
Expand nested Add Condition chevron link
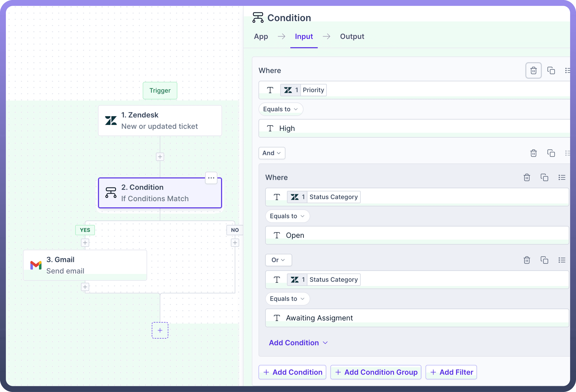(x=298, y=343)
